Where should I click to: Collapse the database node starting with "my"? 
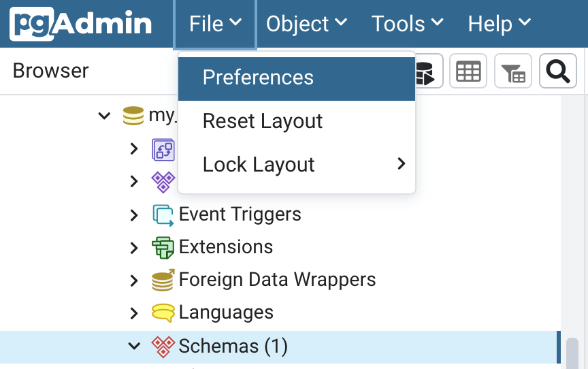[104, 116]
